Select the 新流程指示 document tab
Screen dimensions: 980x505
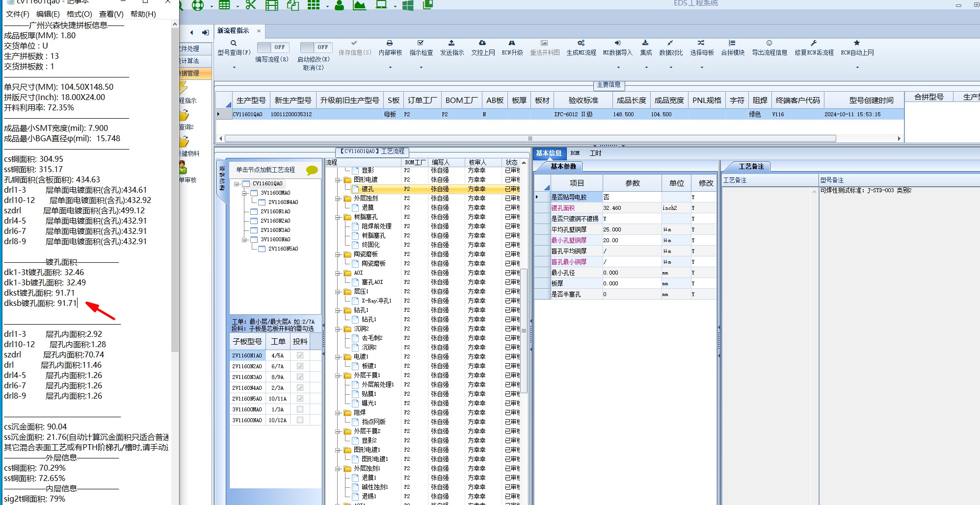[234, 31]
